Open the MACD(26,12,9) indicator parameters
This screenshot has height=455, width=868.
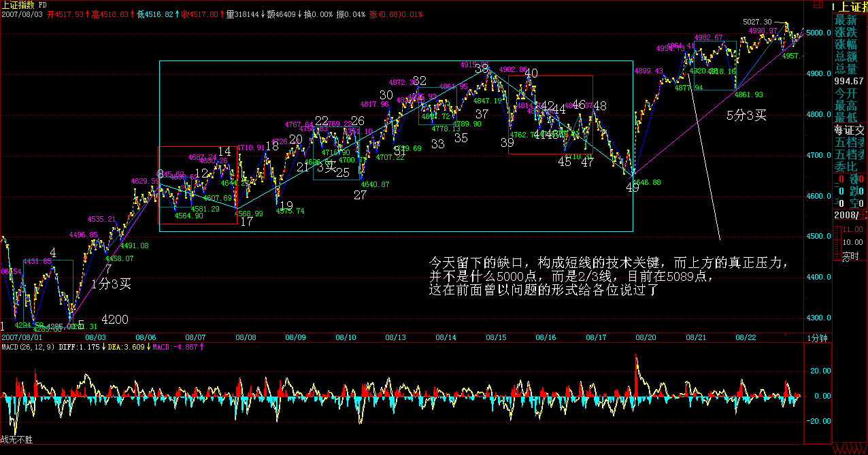click(x=27, y=347)
